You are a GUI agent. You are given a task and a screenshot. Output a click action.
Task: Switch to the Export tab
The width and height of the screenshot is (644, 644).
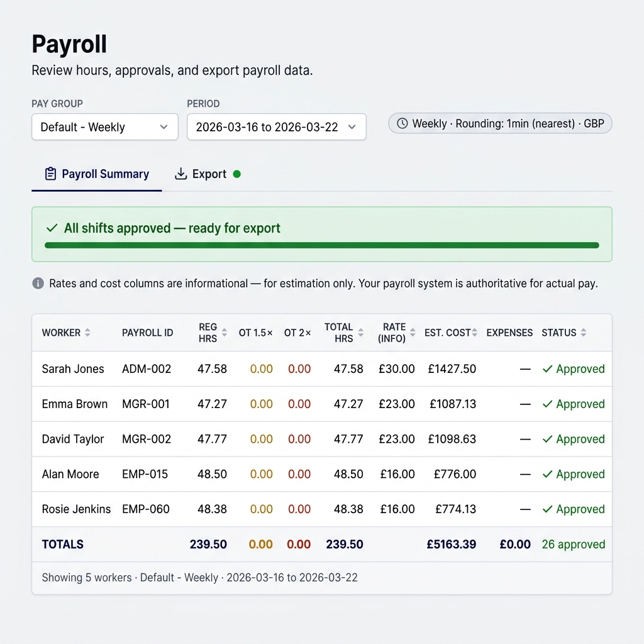point(208,174)
